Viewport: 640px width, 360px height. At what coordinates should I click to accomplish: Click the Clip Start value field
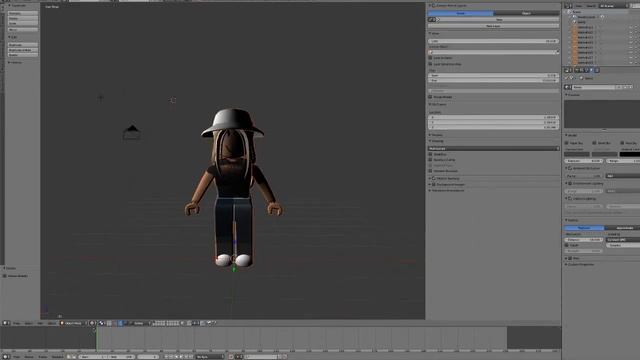tap(493, 76)
